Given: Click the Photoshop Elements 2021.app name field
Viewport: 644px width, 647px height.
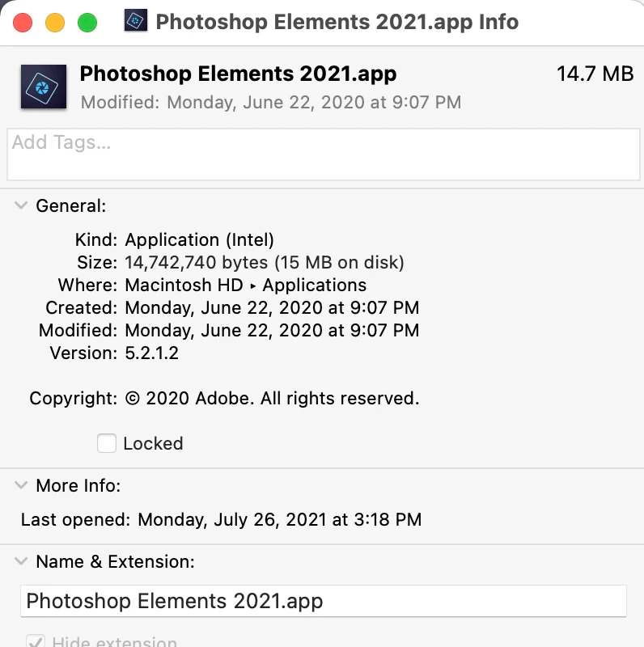Looking at the screenshot, I should coord(324,601).
